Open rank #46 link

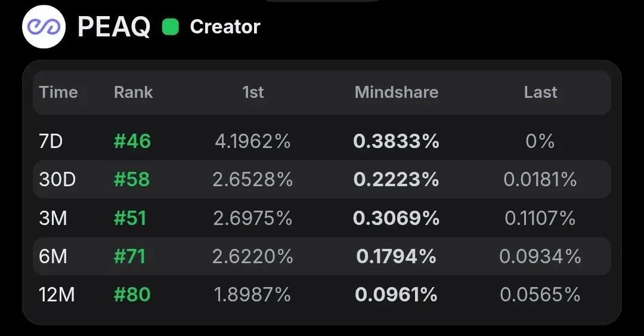coord(132,141)
